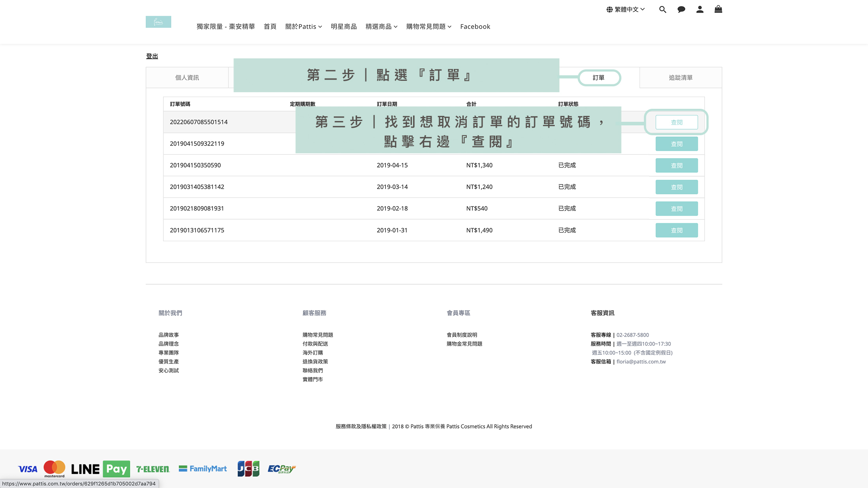Open the shopping bag cart icon

pos(718,9)
